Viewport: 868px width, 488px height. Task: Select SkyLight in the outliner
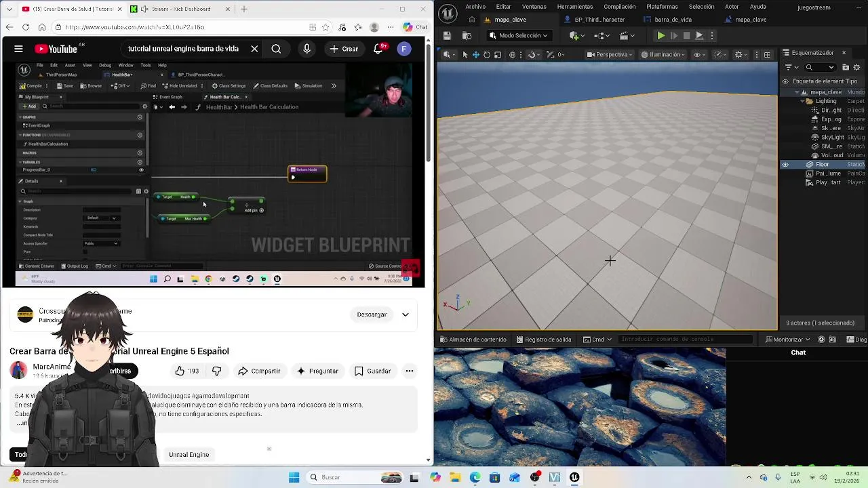click(x=833, y=137)
